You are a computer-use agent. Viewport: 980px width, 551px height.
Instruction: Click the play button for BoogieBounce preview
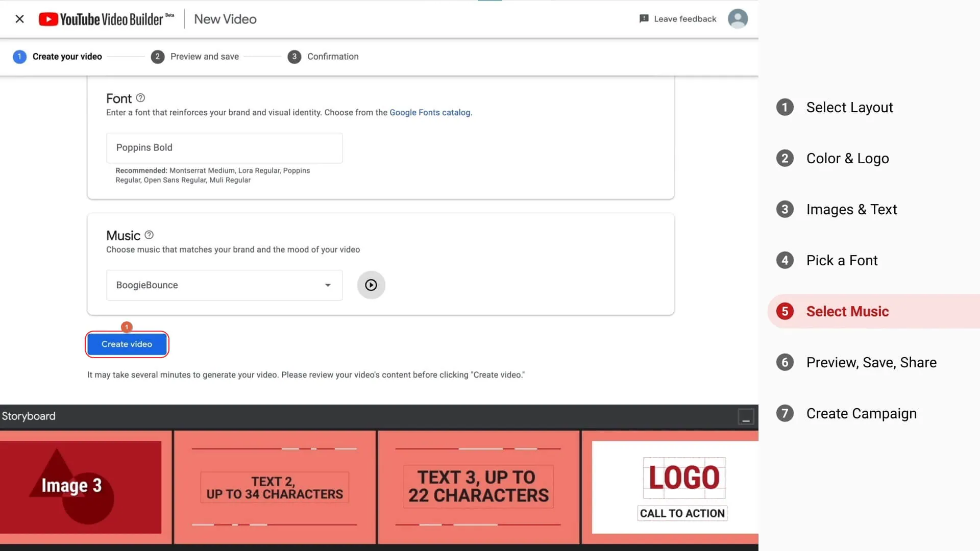pos(371,285)
